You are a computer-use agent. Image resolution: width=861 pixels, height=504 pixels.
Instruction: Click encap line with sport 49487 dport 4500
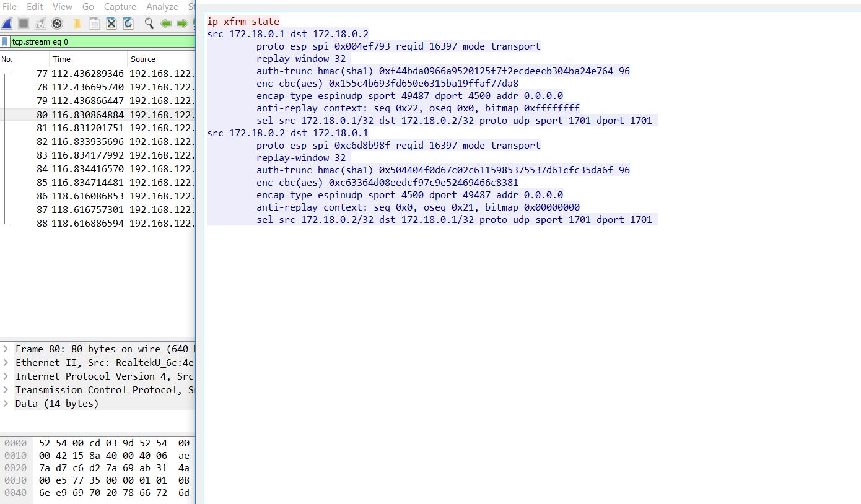[409, 96]
